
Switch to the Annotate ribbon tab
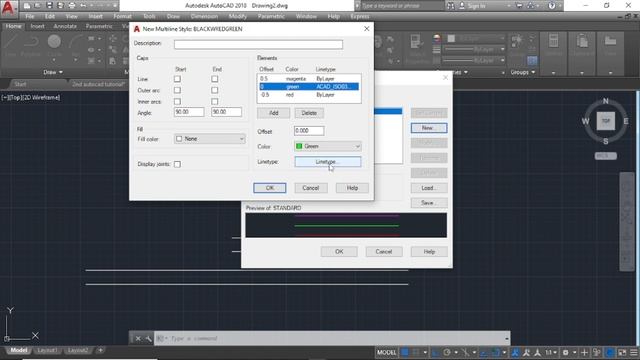point(65,26)
